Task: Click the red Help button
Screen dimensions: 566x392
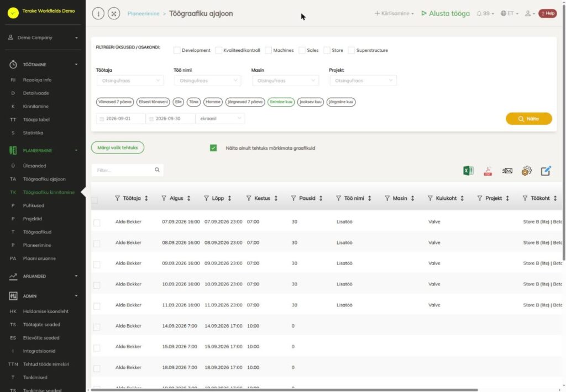Action: (548, 13)
